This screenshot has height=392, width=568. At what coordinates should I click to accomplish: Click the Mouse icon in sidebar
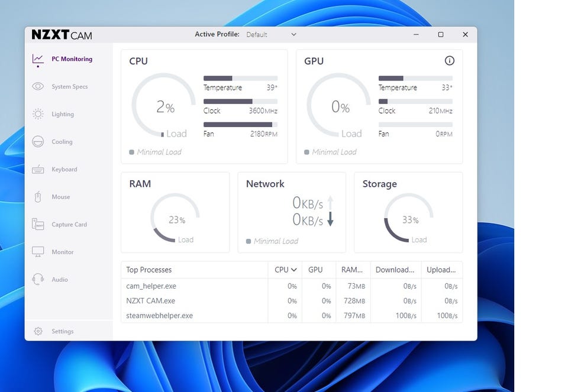pyautogui.click(x=38, y=196)
